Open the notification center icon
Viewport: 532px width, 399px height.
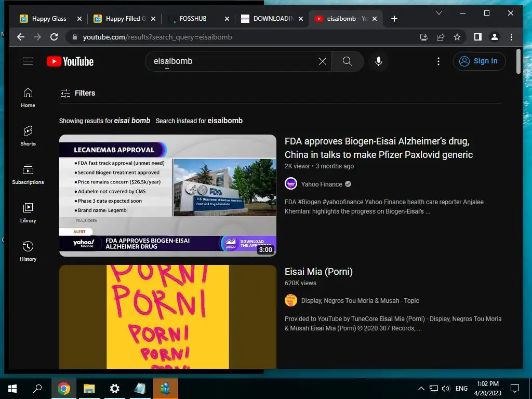(515, 389)
